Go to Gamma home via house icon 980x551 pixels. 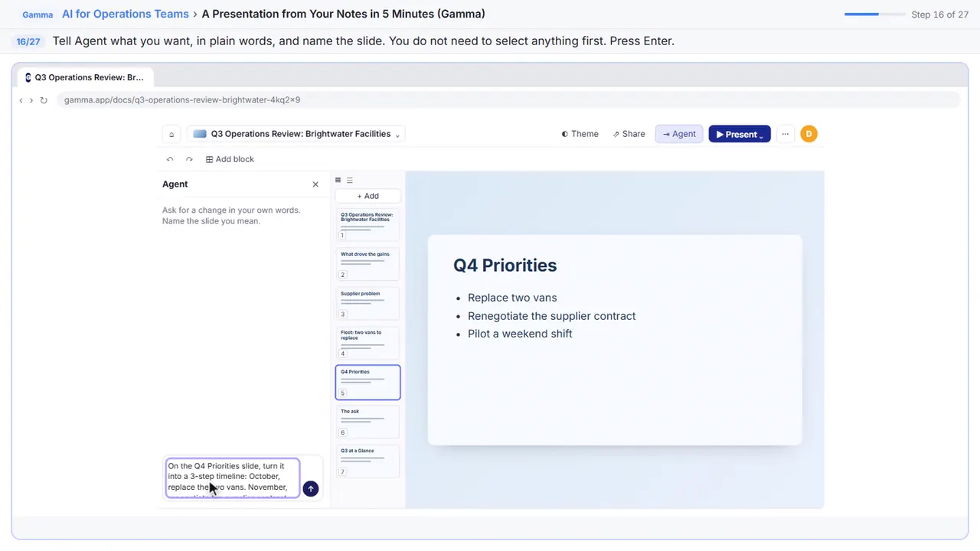tap(171, 134)
